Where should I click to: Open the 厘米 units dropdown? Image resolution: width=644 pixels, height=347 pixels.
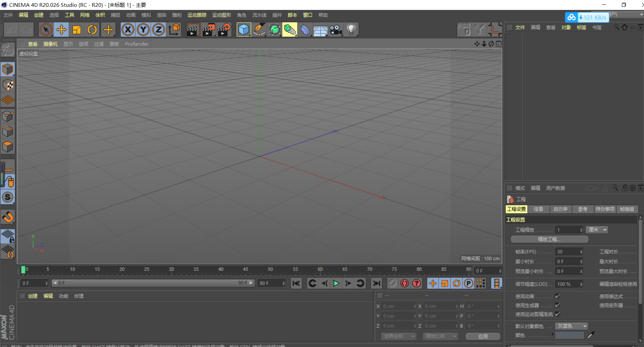click(x=597, y=230)
